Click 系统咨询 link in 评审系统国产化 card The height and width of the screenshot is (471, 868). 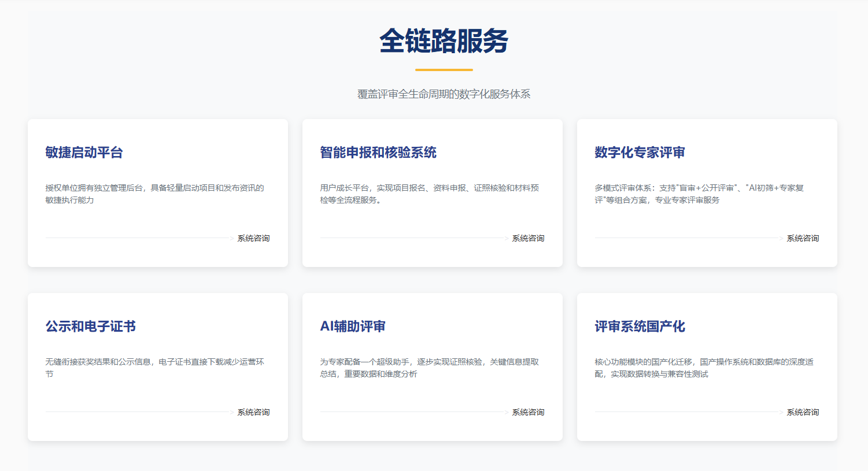[x=803, y=412]
